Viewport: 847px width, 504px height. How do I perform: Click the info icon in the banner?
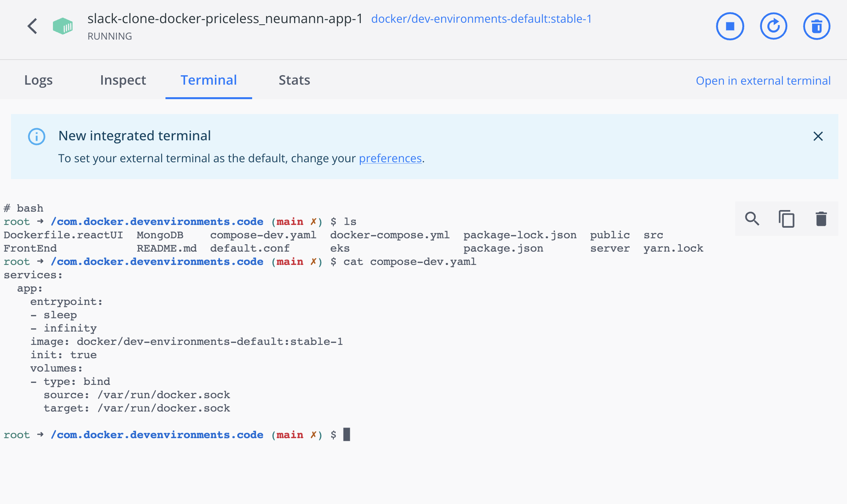[36, 136]
